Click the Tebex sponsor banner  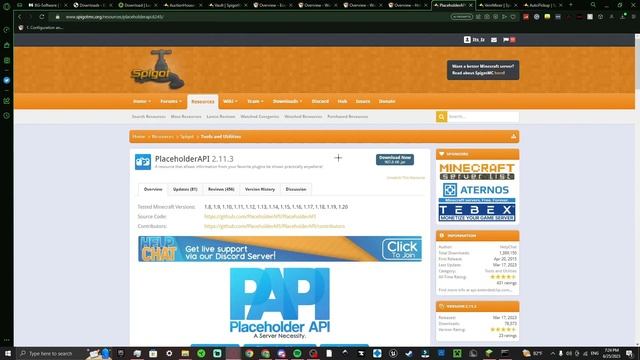(477, 212)
